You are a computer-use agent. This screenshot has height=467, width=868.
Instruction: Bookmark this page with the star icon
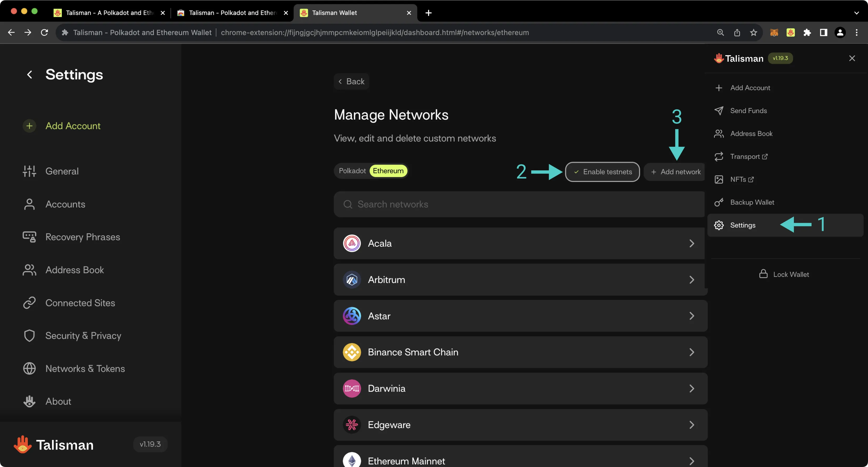click(x=753, y=32)
